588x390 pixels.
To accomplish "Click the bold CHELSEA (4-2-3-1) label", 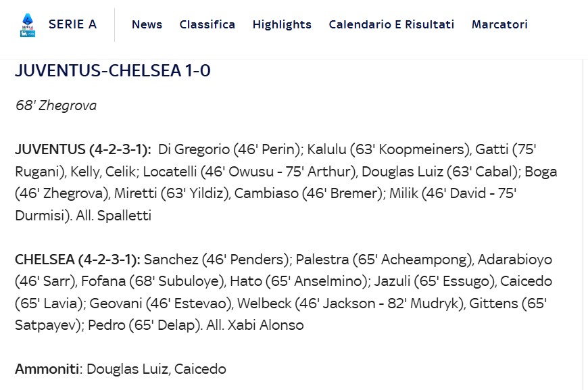I will [78, 259].
